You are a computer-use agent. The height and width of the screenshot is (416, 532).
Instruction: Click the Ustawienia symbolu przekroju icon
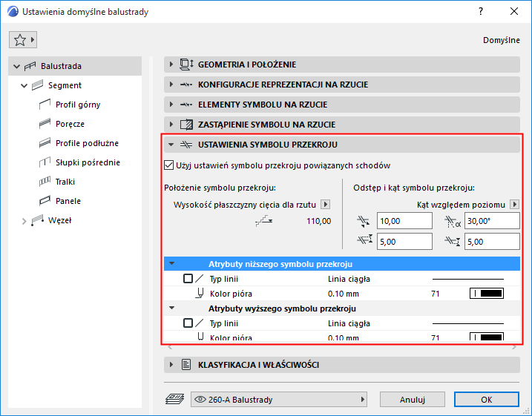186,145
